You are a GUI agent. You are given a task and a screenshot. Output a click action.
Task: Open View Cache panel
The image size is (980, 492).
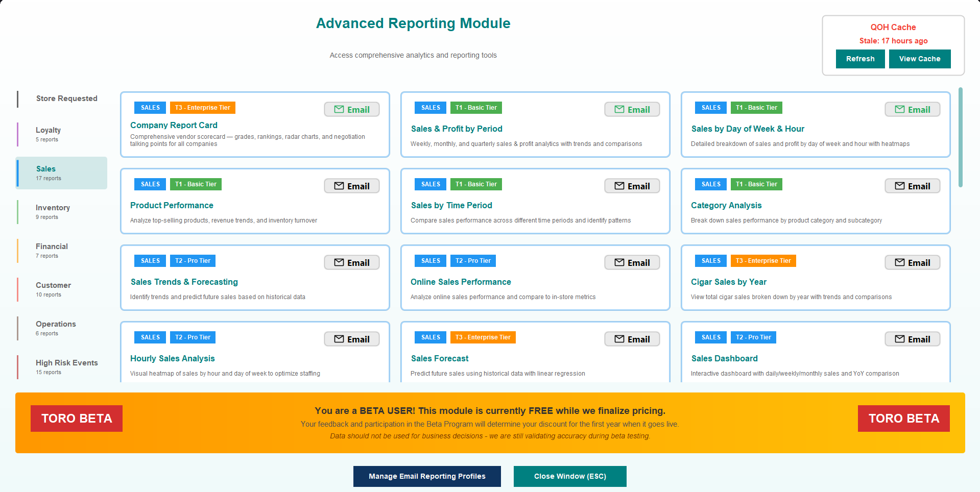(x=919, y=59)
